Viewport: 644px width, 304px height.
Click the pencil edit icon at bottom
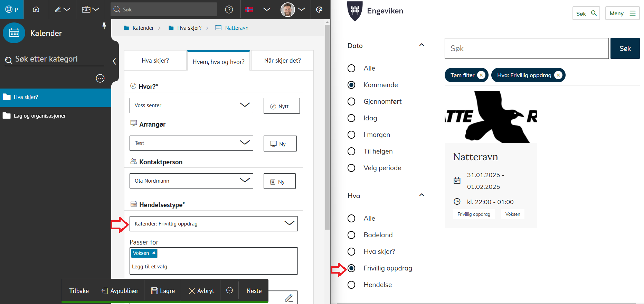pos(289,297)
